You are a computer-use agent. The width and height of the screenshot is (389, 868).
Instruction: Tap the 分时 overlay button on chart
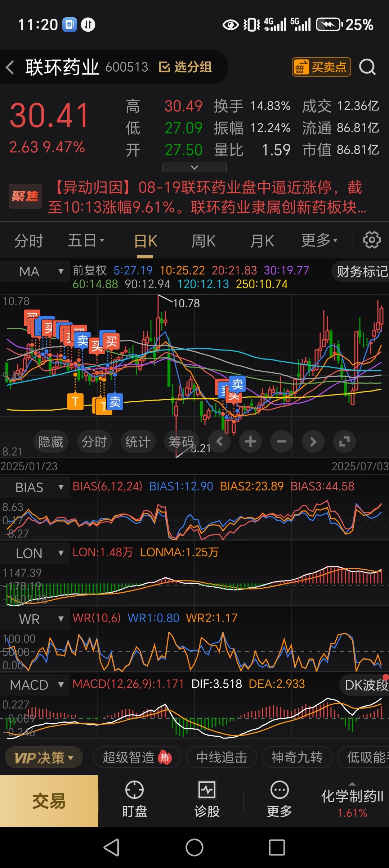pos(94,442)
